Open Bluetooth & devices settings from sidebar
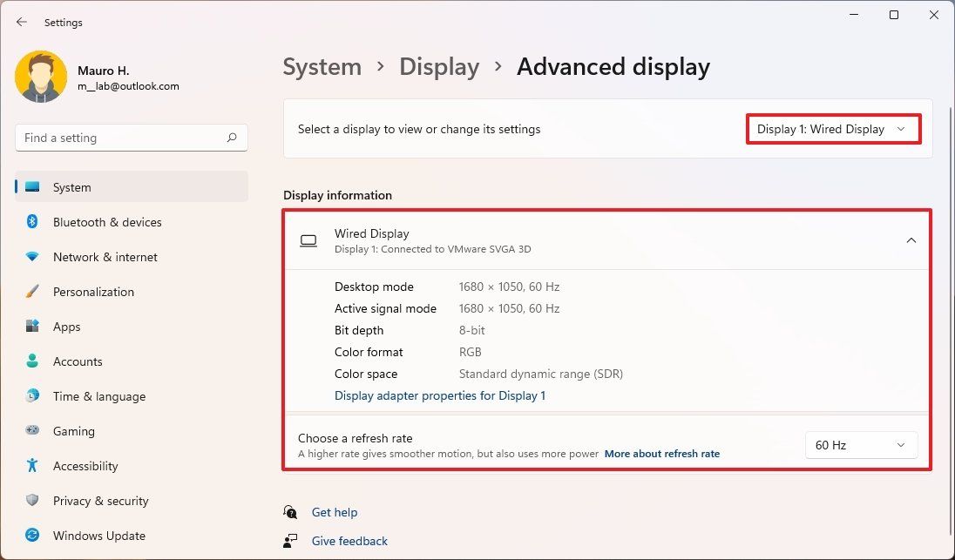 coord(106,222)
